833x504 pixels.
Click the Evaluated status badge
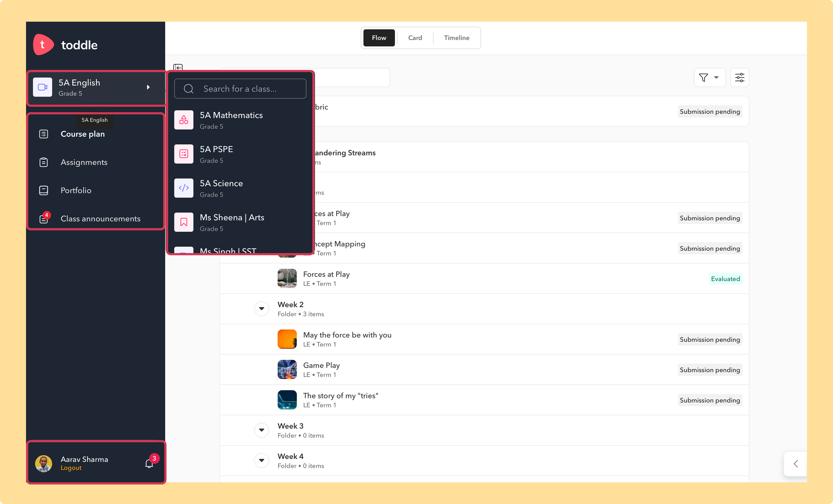tap(725, 279)
